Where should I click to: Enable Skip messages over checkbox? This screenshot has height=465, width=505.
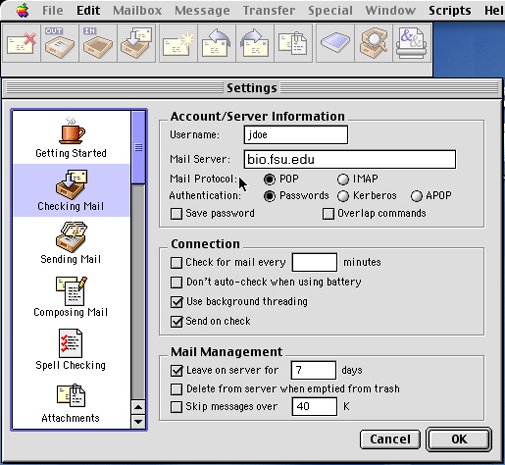click(176, 407)
